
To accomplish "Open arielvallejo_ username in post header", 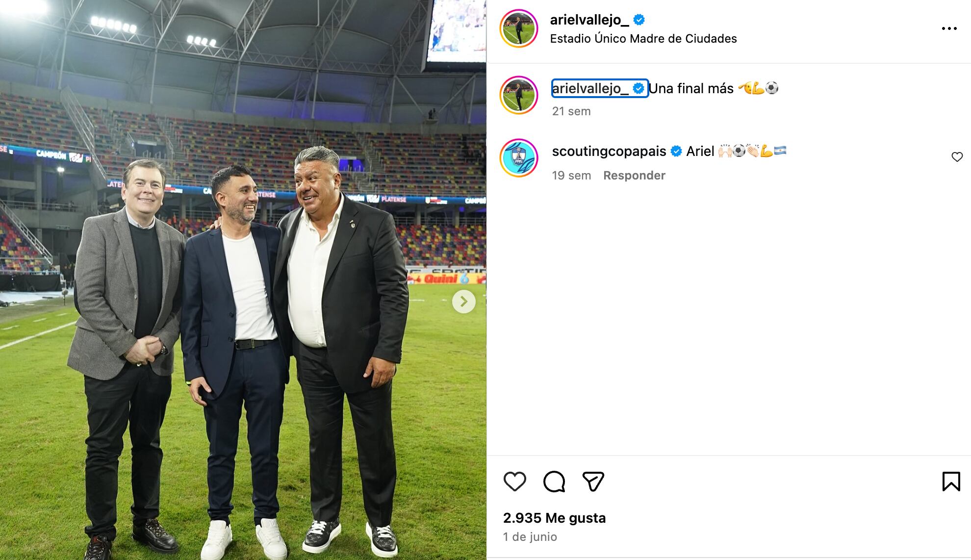I will pyautogui.click(x=589, y=20).
